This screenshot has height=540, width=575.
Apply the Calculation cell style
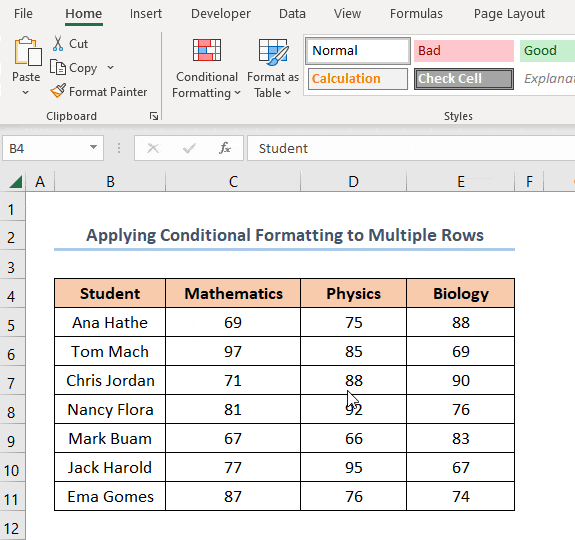coord(358,78)
